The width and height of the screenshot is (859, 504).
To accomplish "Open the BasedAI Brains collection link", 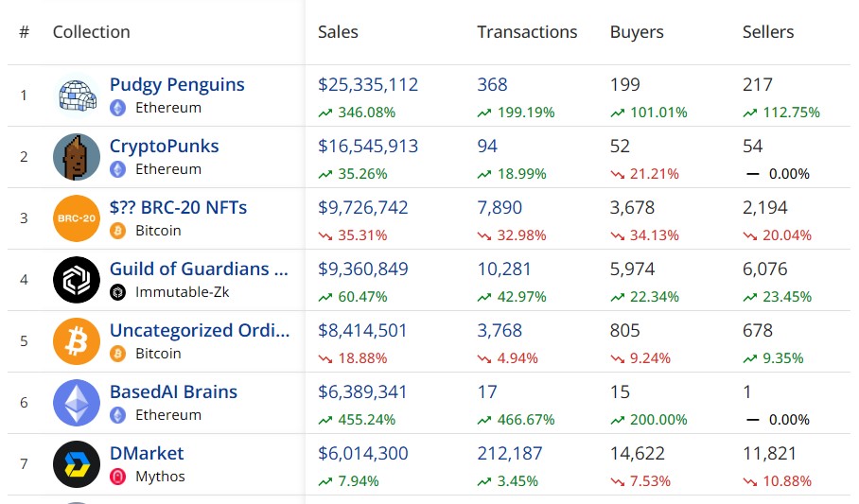I will [x=173, y=392].
